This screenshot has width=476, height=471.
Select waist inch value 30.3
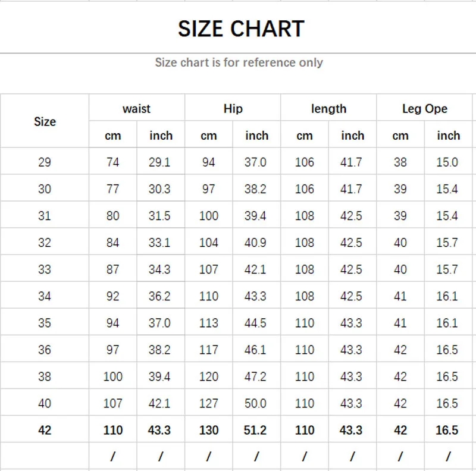159,189
